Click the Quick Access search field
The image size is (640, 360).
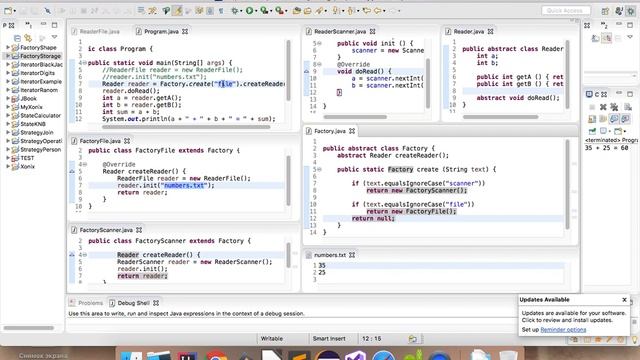click(x=566, y=11)
